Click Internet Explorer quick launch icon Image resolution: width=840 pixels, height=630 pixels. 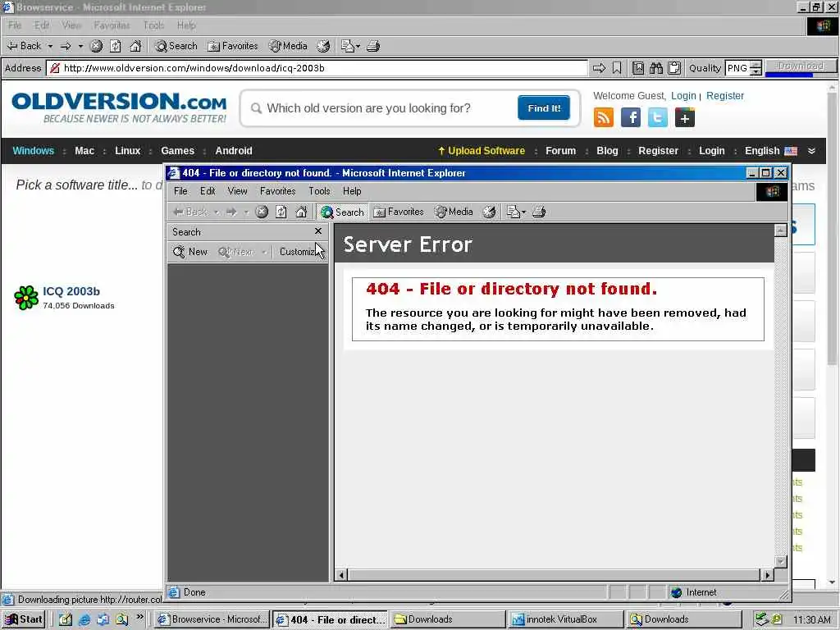click(84, 620)
